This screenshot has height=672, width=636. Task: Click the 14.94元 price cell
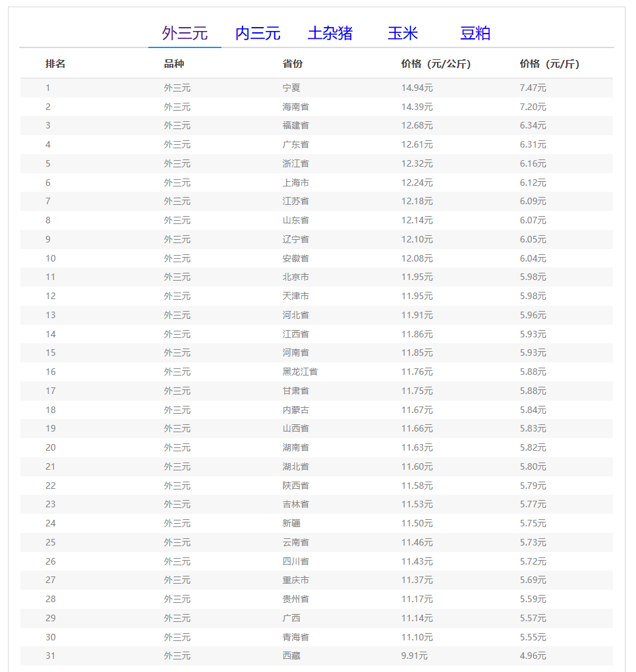[x=417, y=88]
